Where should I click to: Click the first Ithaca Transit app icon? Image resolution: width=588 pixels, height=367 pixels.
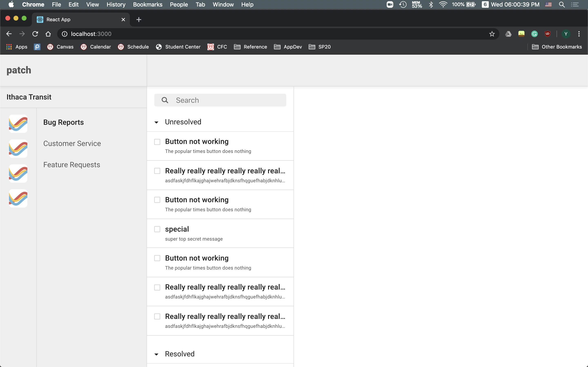click(x=18, y=124)
